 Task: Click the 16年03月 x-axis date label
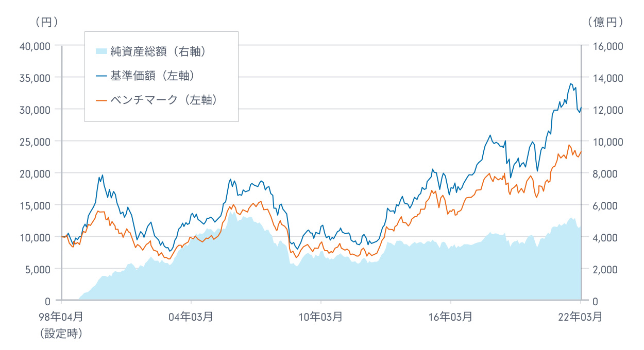[451, 317]
